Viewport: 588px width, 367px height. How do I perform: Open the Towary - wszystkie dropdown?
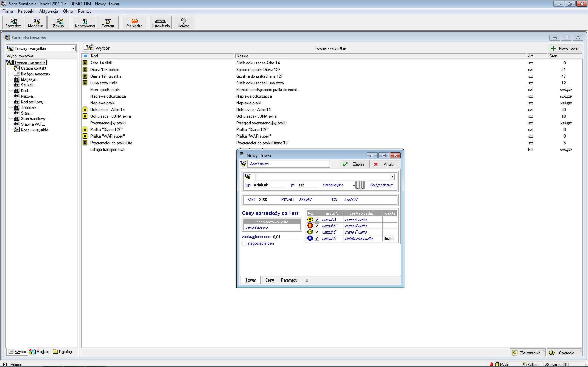pyautogui.click(x=73, y=48)
